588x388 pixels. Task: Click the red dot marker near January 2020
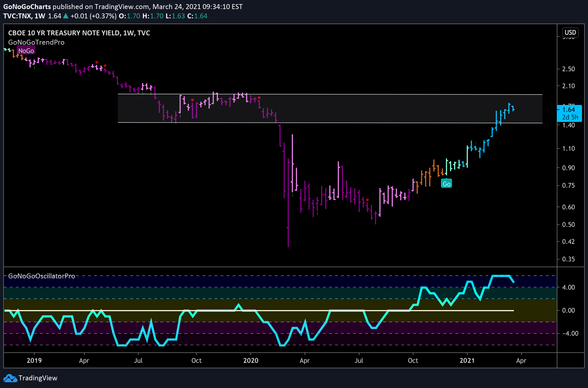259,98
